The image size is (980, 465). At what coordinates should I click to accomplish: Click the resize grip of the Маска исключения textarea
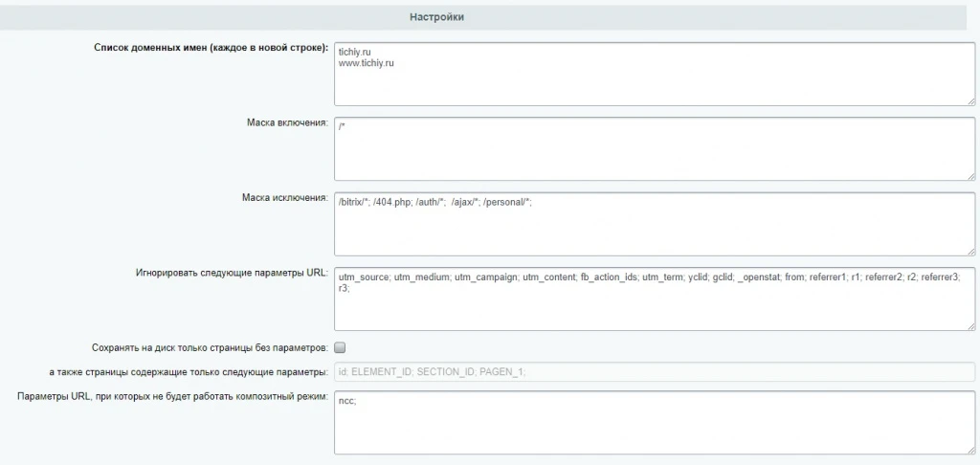[x=971, y=252]
